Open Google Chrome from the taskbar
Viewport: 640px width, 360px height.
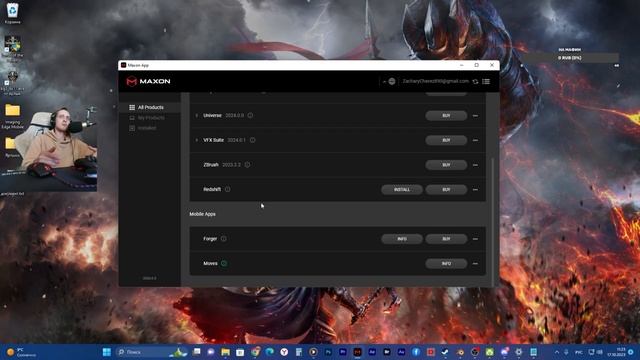255,352
